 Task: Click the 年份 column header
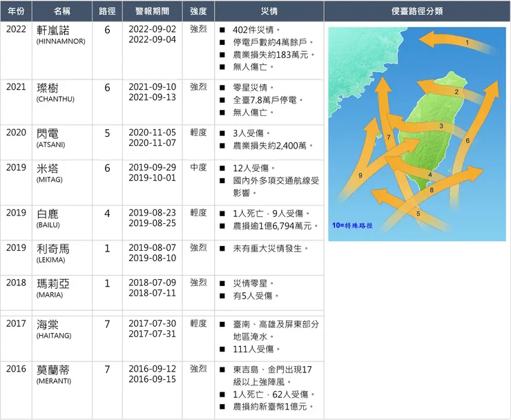point(16,11)
